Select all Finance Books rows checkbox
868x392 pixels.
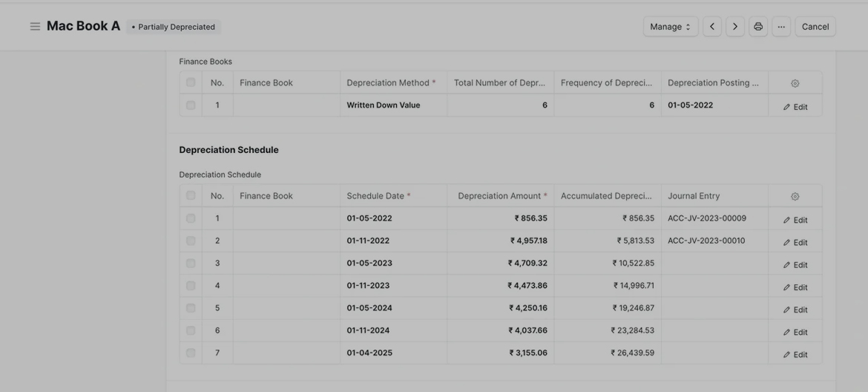pos(191,82)
